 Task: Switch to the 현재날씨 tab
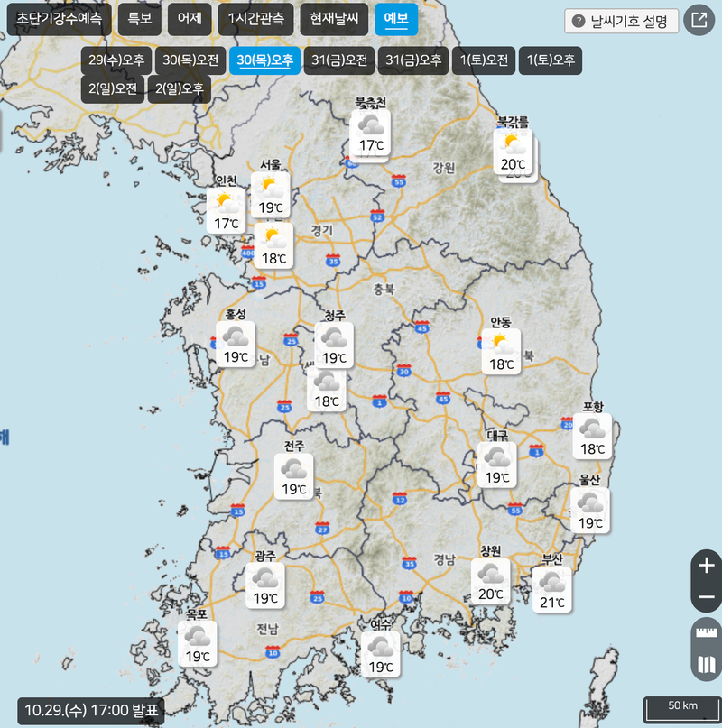[x=333, y=19]
